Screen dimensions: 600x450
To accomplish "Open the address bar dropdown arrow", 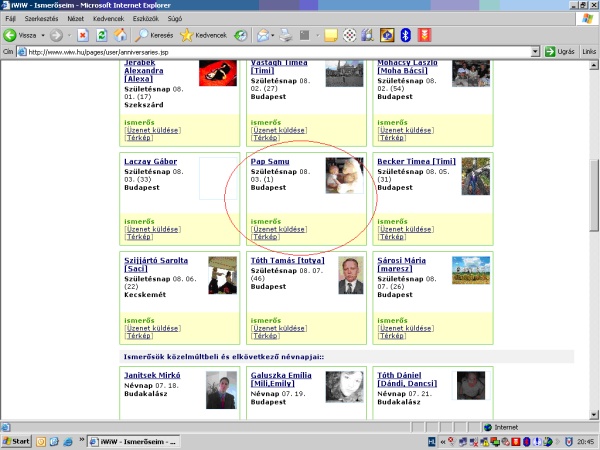I will pos(535,52).
